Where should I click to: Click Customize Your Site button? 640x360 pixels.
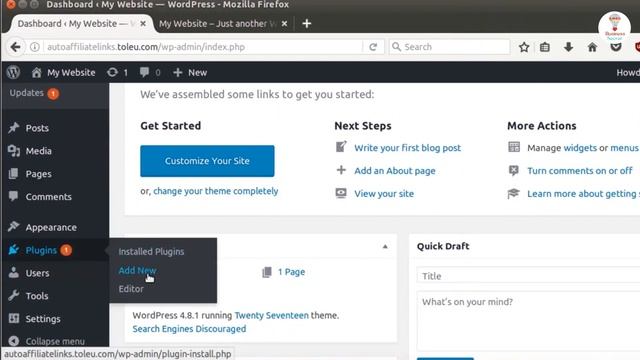207,161
